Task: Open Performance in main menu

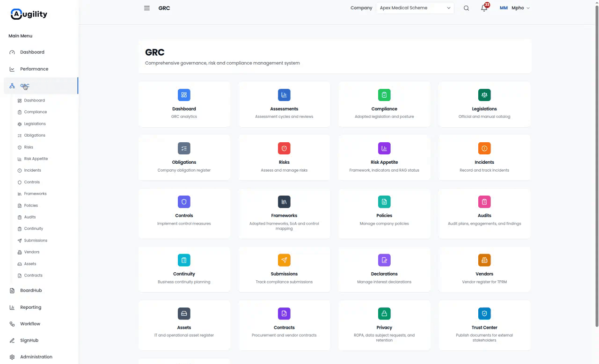Action: coord(41,69)
